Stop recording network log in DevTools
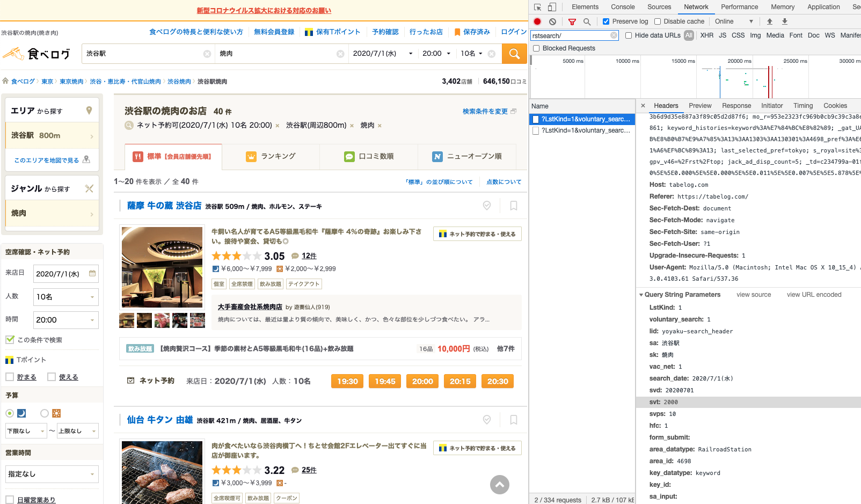 pos(537,21)
